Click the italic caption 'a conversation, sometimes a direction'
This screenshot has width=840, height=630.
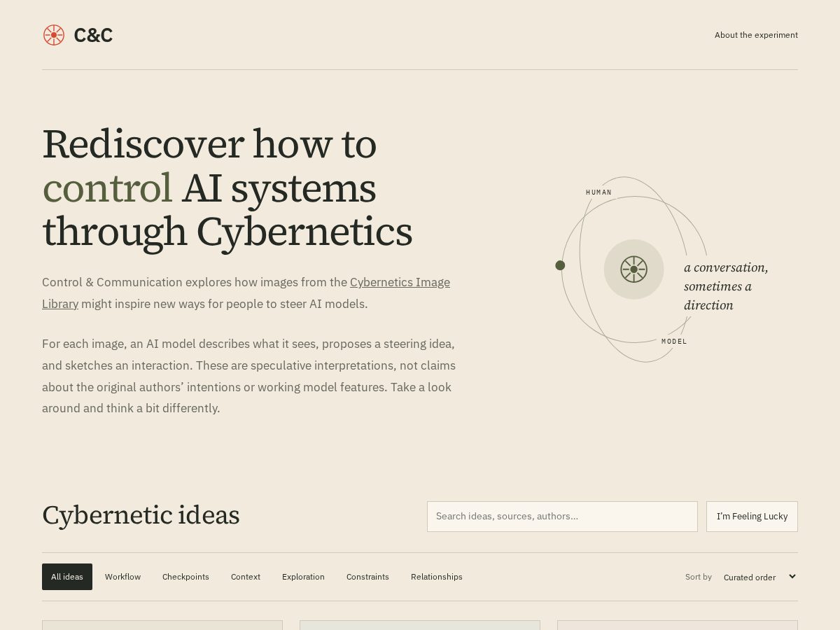(x=726, y=286)
